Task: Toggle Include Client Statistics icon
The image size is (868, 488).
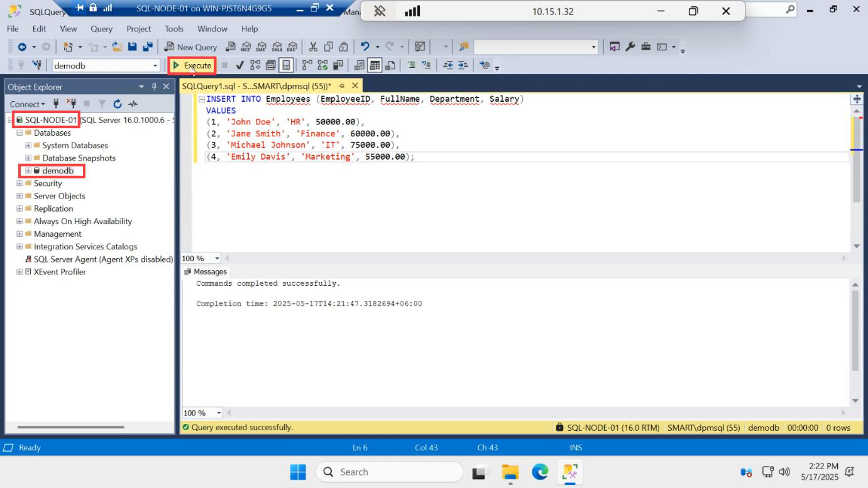Action: pyautogui.click(x=338, y=65)
